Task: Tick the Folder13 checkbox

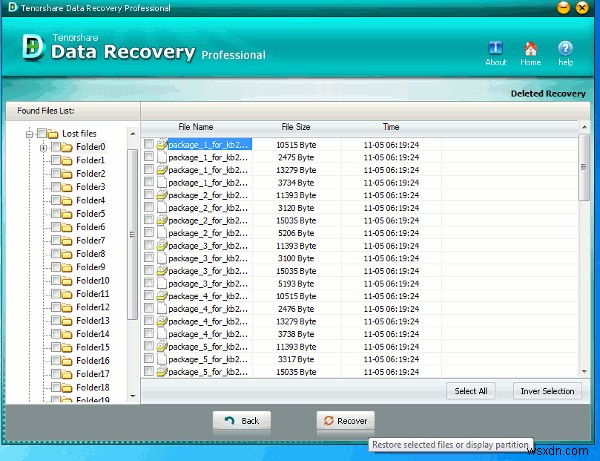Action: [55, 320]
